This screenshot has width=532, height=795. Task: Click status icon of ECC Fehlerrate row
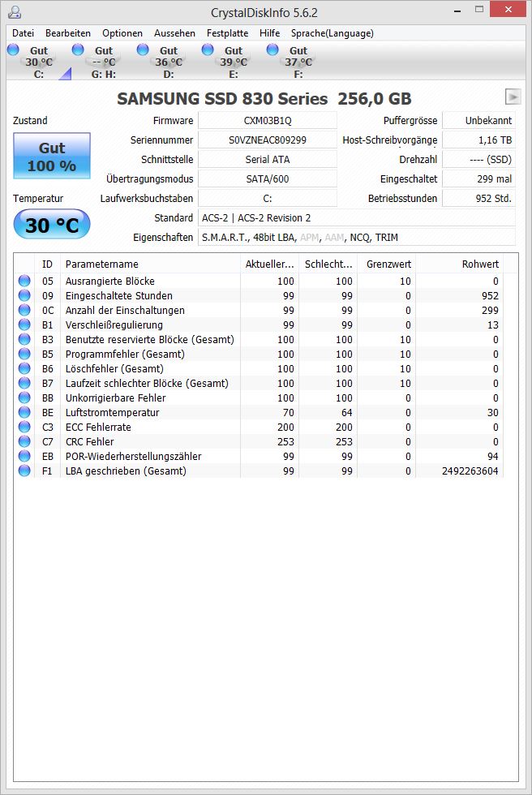(x=24, y=428)
